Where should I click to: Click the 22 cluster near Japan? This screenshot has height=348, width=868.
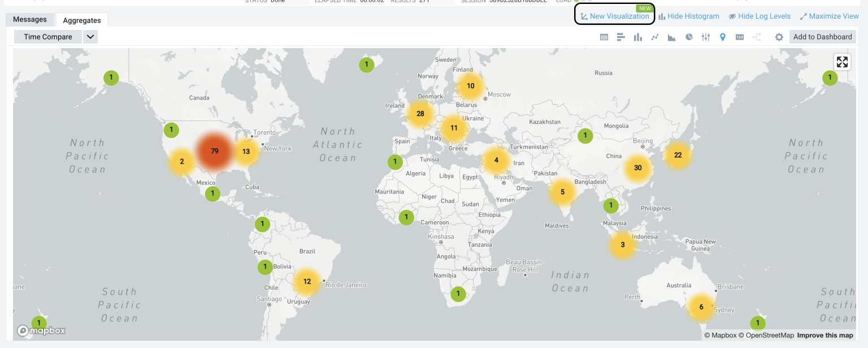(678, 155)
